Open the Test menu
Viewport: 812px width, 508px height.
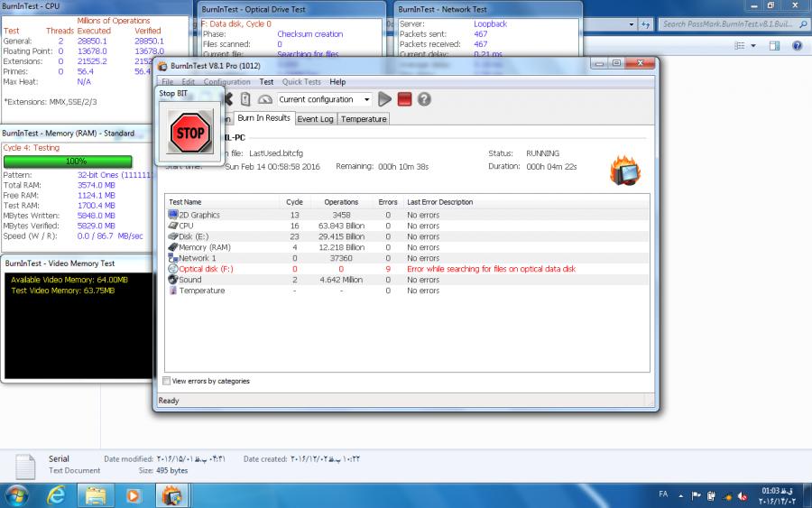tap(266, 82)
